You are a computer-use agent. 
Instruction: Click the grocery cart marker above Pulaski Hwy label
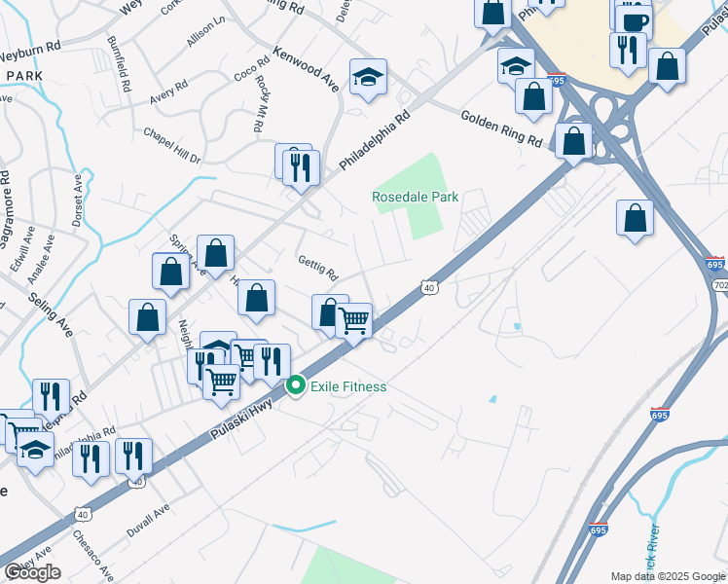tap(222, 385)
